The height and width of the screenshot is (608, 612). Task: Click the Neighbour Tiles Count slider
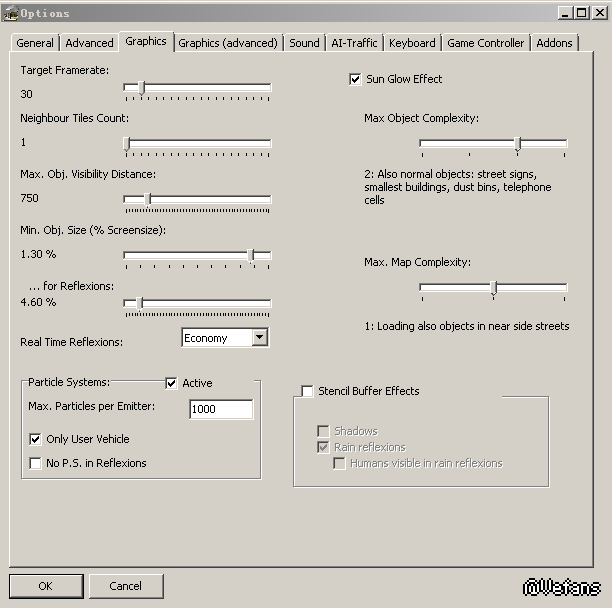click(x=197, y=146)
